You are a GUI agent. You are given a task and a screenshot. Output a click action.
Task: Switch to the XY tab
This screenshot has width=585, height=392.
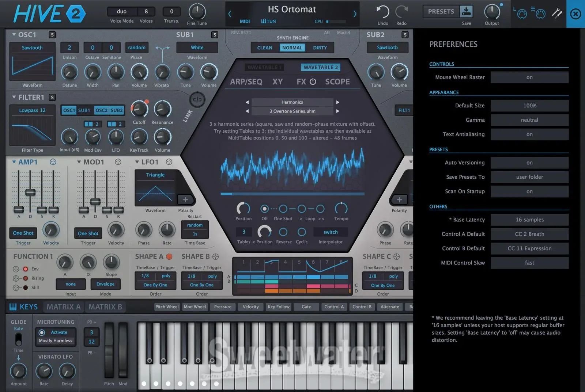coord(278,82)
